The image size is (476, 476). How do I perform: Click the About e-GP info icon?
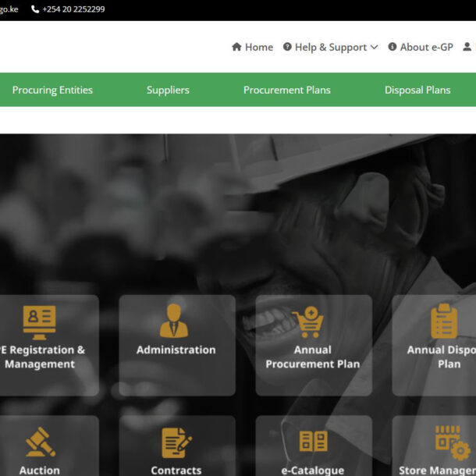(393, 47)
